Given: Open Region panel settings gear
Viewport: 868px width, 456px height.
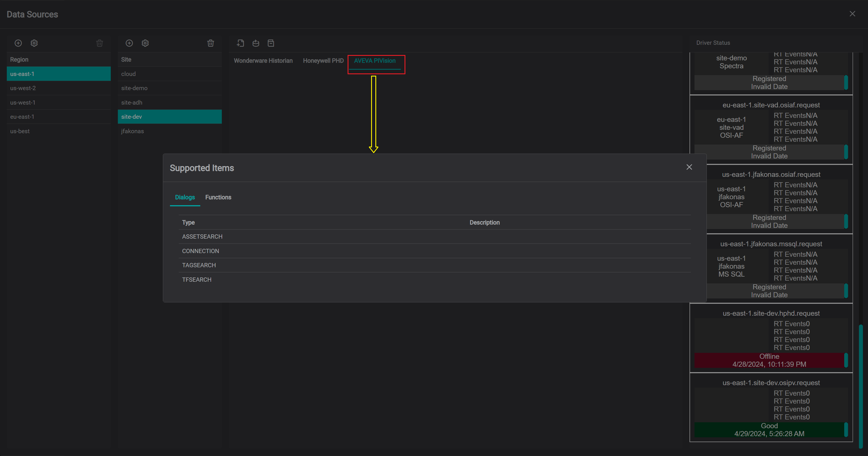Looking at the screenshot, I should click(34, 43).
